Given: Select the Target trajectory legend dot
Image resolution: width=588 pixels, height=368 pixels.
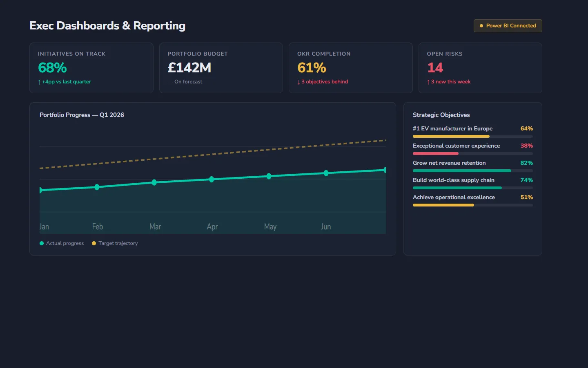Looking at the screenshot, I should 94,243.
